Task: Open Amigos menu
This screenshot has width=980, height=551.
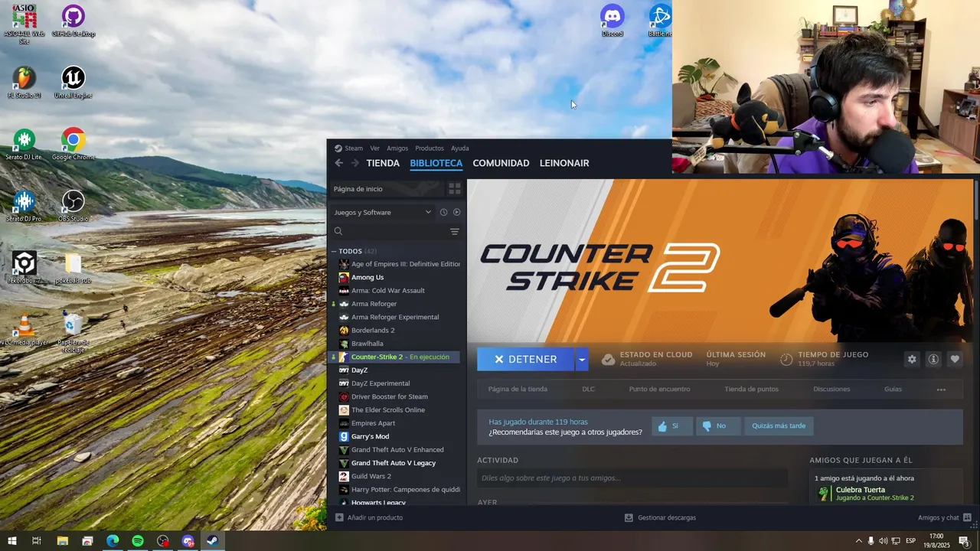Action: tap(397, 148)
